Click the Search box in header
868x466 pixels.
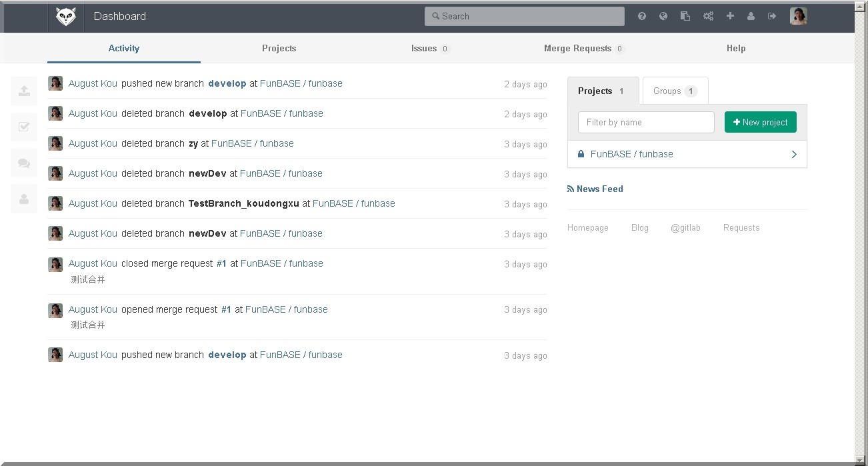[x=524, y=17]
